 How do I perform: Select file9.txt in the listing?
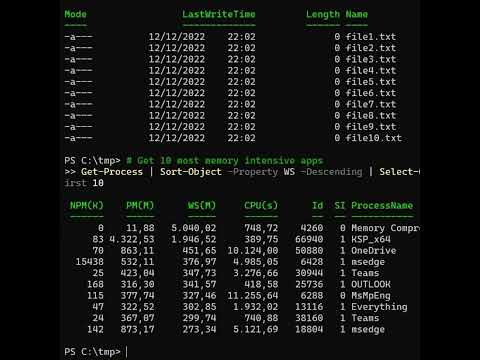(x=371, y=127)
